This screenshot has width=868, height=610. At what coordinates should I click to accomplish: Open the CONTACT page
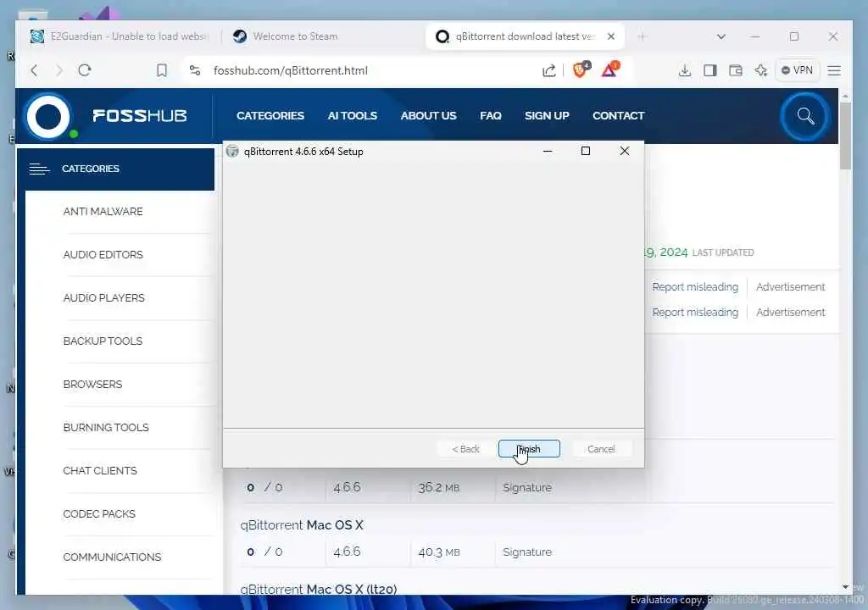pyautogui.click(x=618, y=116)
